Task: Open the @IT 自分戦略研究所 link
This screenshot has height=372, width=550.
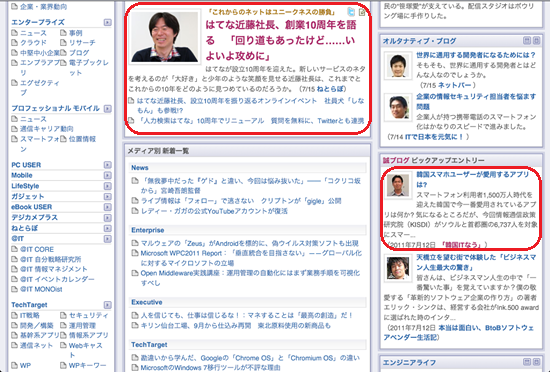Action: pos(51,259)
